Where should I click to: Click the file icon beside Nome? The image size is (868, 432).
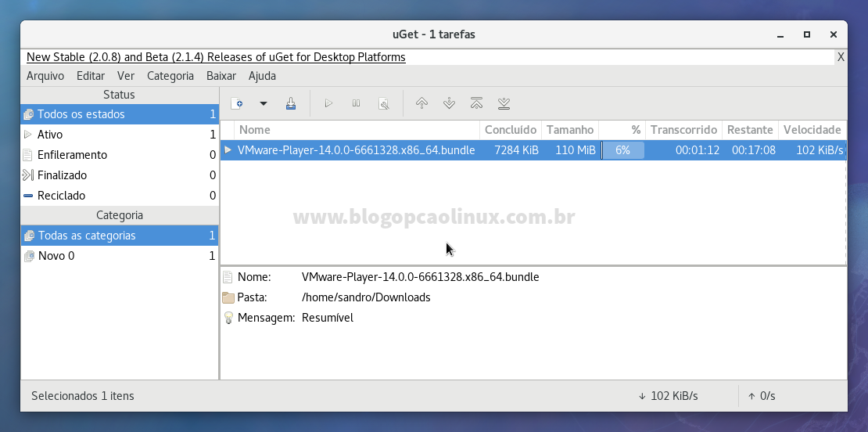[228, 277]
